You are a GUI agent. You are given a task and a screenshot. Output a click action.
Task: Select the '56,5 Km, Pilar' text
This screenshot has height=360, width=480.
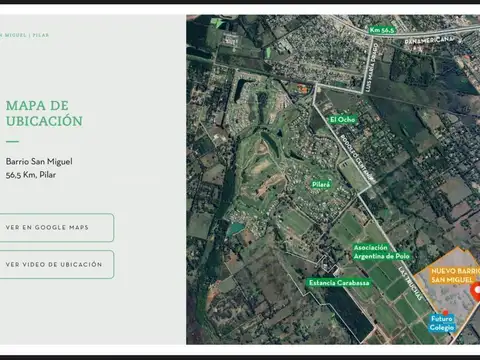click(31, 175)
